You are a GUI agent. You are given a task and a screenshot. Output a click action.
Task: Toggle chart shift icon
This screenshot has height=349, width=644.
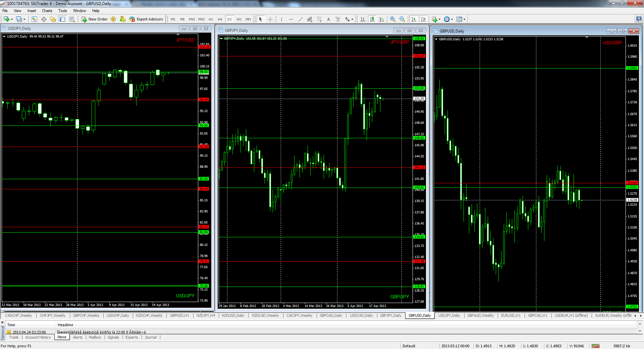coord(423,19)
